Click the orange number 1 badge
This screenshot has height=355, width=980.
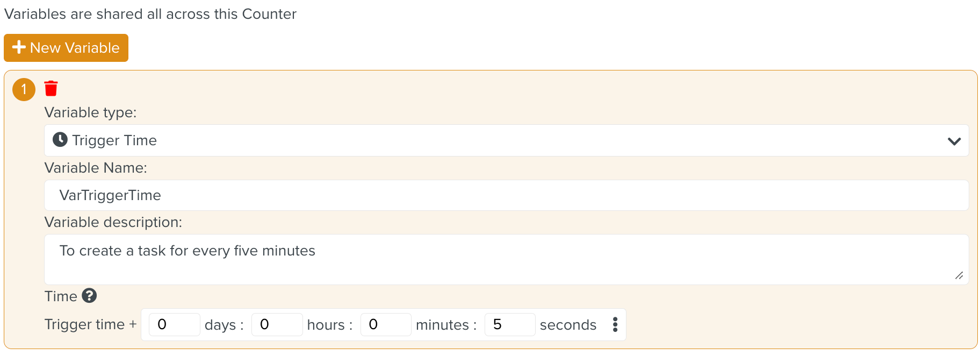pyautogui.click(x=24, y=89)
